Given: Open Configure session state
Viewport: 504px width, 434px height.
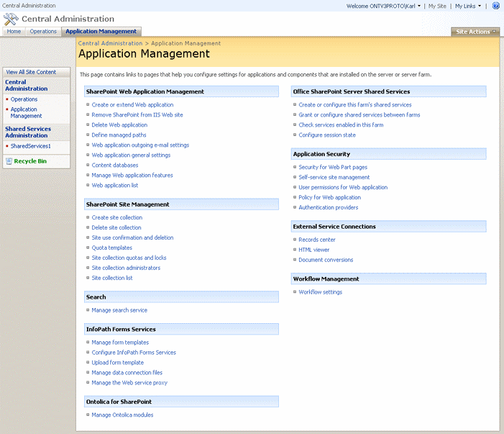Looking at the screenshot, I should pos(327,135).
